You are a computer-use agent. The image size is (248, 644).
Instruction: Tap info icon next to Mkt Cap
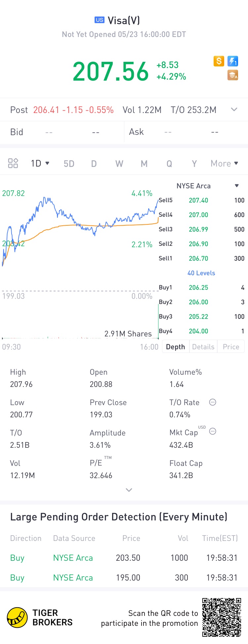tap(213, 431)
